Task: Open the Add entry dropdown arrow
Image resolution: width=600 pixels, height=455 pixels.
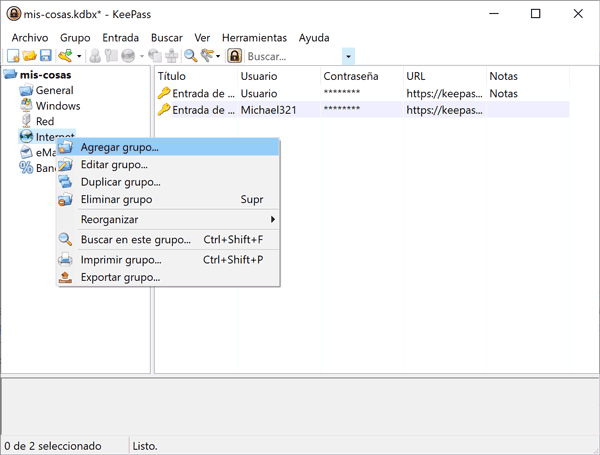Action: click(x=79, y=56)
